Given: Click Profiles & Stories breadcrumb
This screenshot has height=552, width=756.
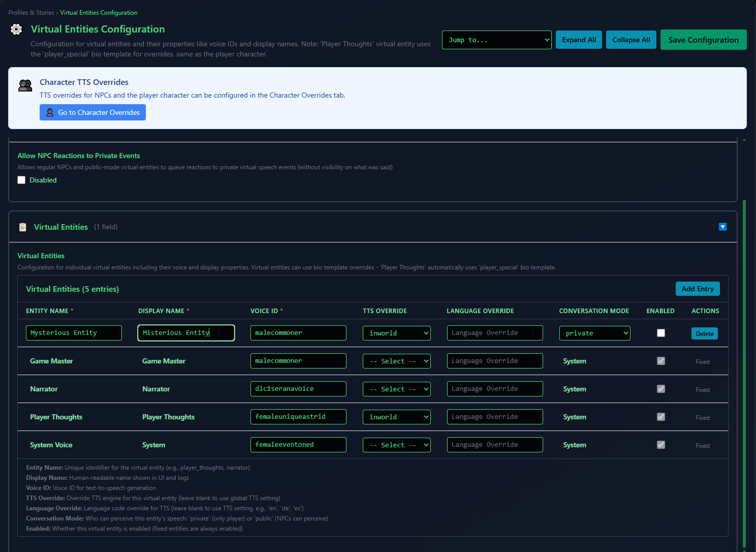Looking at the screenshot, I should (x=31, y=13).
